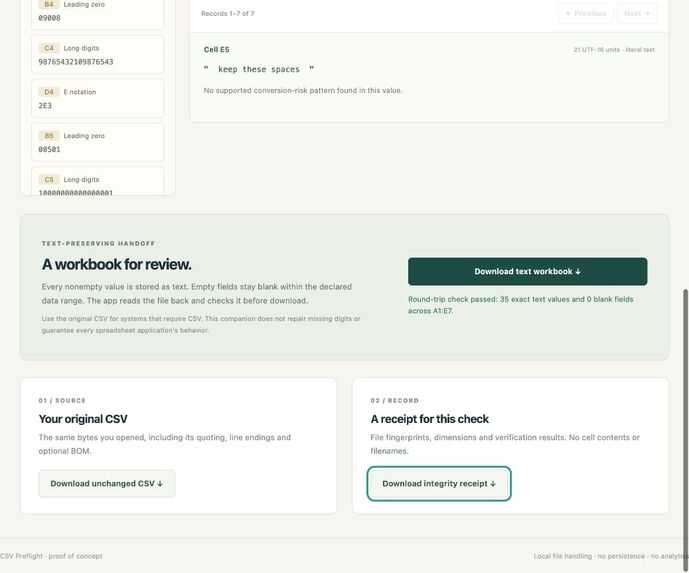
Task: Click 'TEXT-PRESERVING HANDOFF' label
Action: [x=98, y=243]
